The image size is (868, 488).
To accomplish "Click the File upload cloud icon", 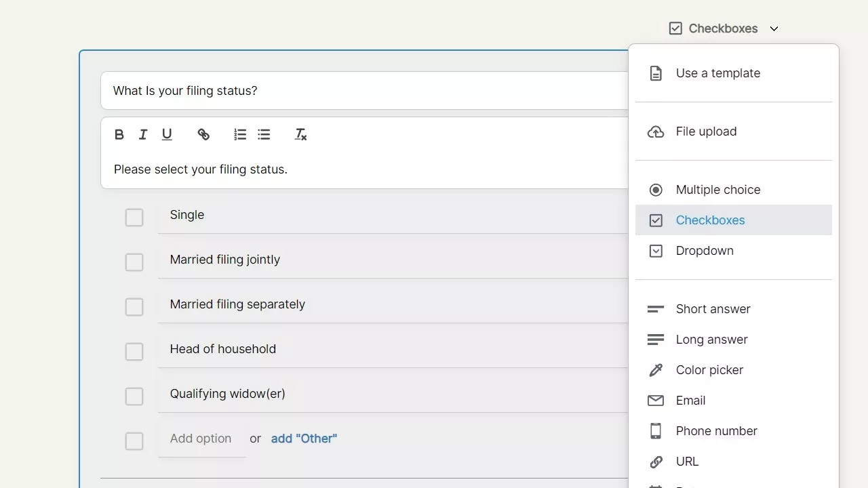I will point(656,132).
